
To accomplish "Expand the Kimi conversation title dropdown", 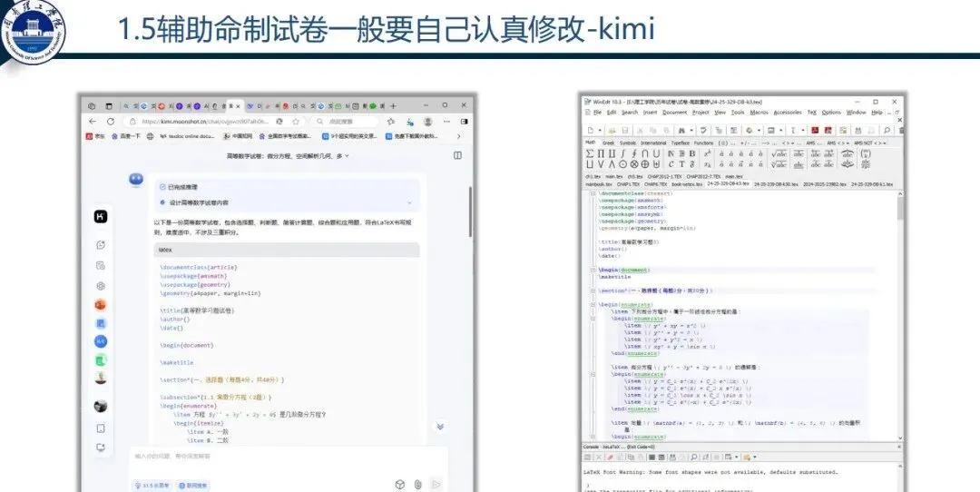I will 347,155.
